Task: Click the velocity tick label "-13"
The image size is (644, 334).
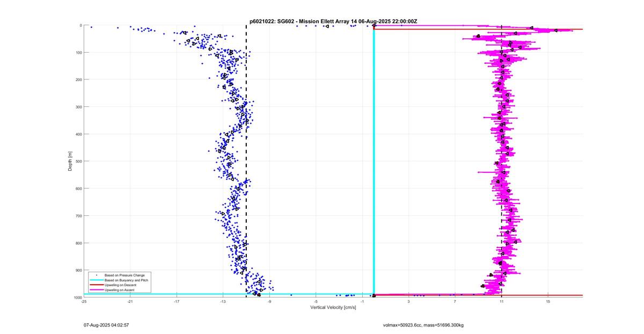Action: tap(223, 302)
